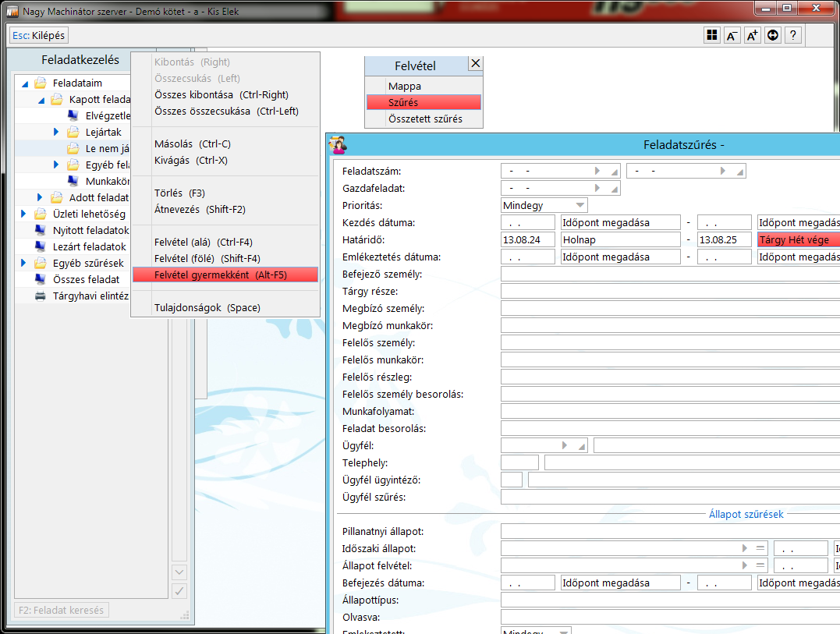This screenshot has height=634, width=840.
Task: Click the question mark help icon
Action: [792, 35]
